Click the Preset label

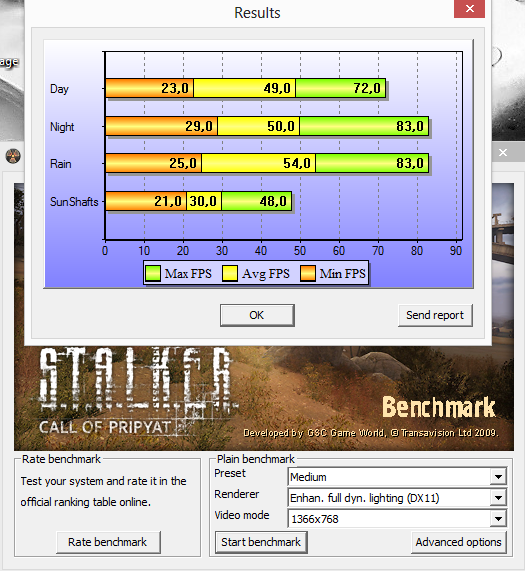pos(230,473)
